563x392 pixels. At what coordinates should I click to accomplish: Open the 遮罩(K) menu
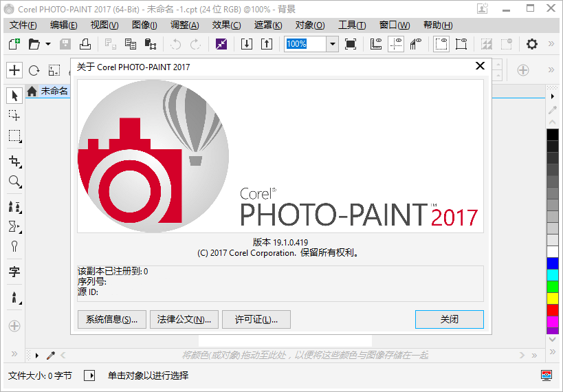click(268, 25)
